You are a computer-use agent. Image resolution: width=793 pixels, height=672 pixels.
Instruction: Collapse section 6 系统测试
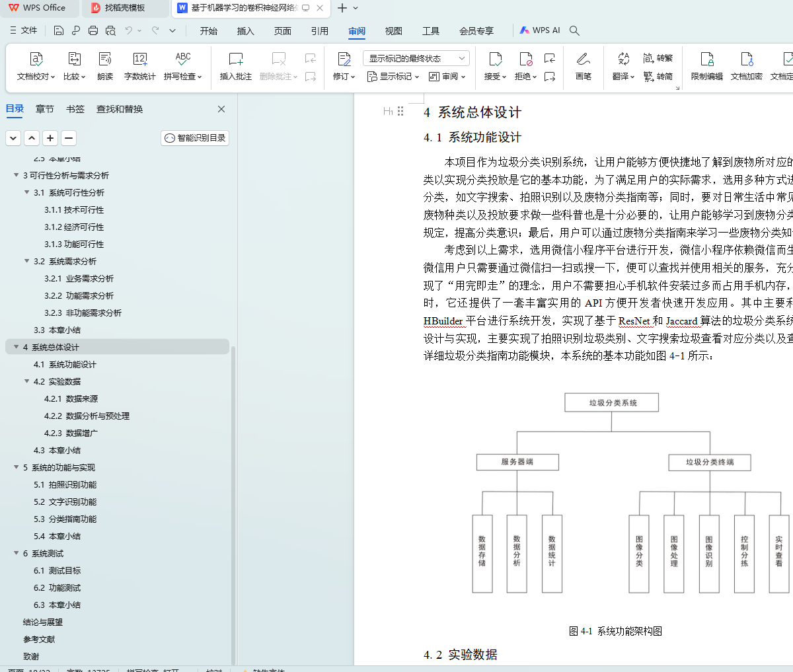coord(17,553)
